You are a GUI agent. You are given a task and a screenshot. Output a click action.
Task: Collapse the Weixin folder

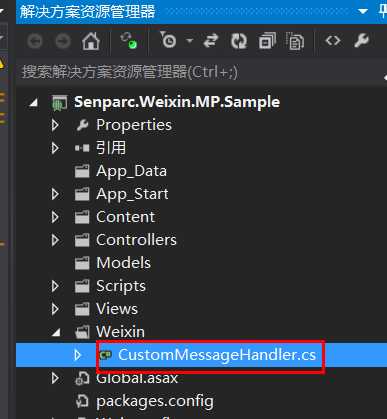56,332
